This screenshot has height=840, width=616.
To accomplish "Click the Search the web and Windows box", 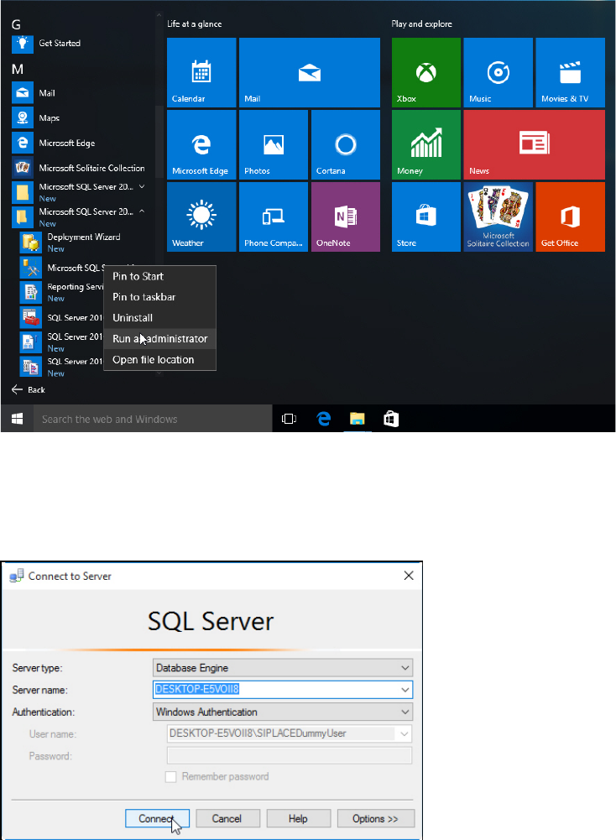I will click(151, 419).
